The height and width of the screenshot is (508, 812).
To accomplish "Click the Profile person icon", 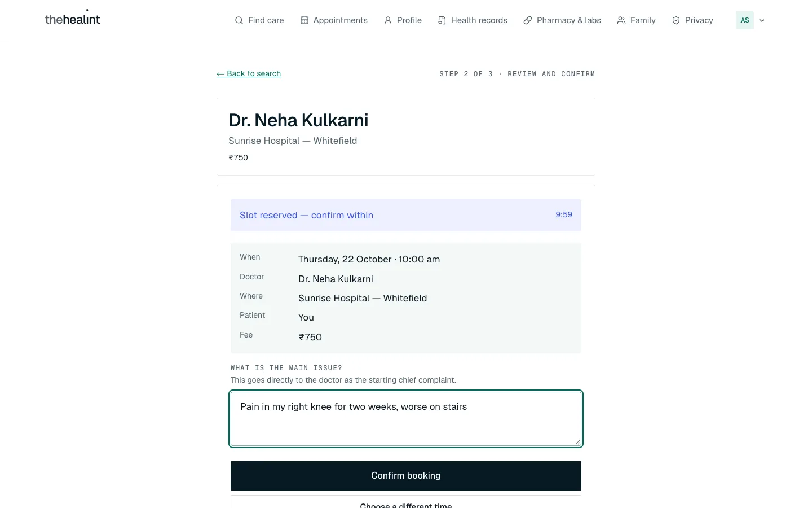I will point(388,20).
